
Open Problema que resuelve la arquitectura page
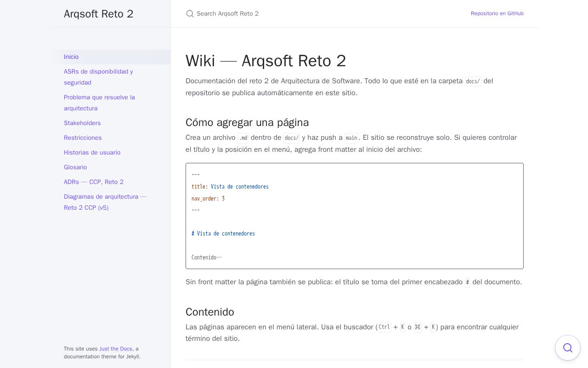pyautogui.click(x=110, y=103)
